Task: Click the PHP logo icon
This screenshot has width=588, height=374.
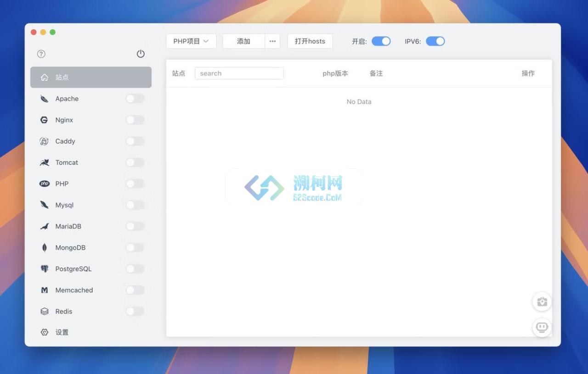Action: point(45,184)
